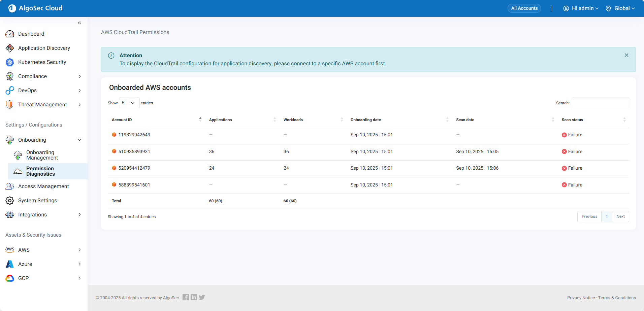Open the Privacy Notice link
Screen dimensions: 644x311
click(x=581, y=298)
